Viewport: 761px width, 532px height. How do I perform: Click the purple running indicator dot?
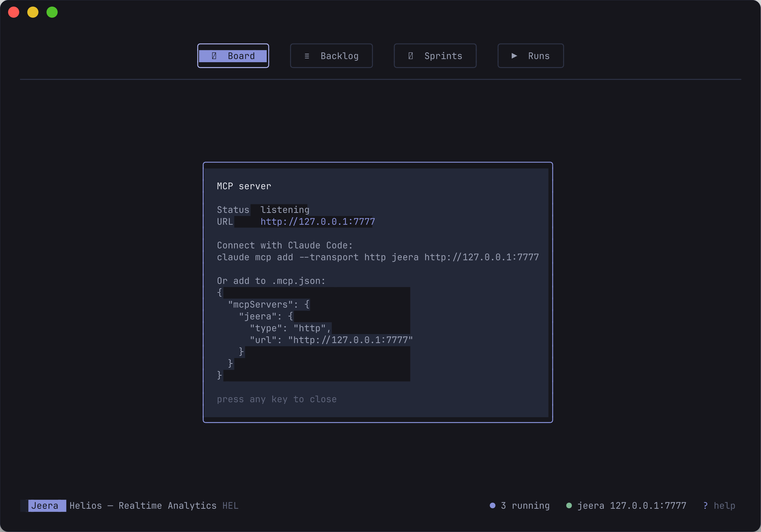tap(493, 505)
